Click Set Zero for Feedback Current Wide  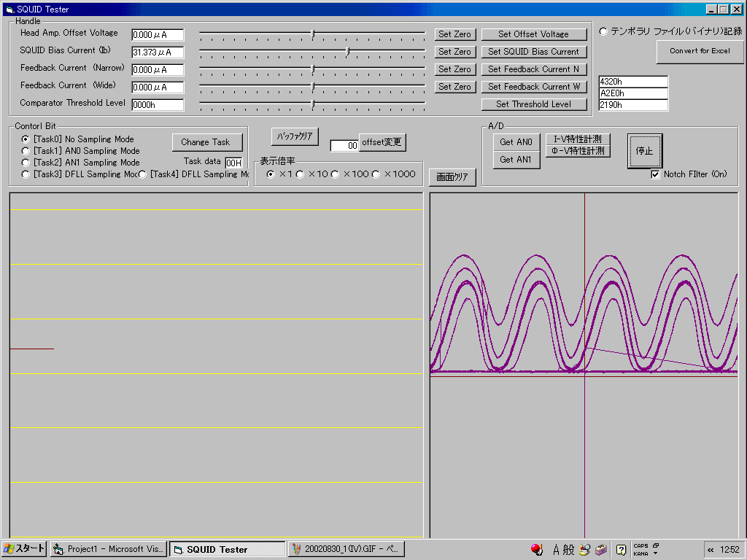tap(455, 87)
